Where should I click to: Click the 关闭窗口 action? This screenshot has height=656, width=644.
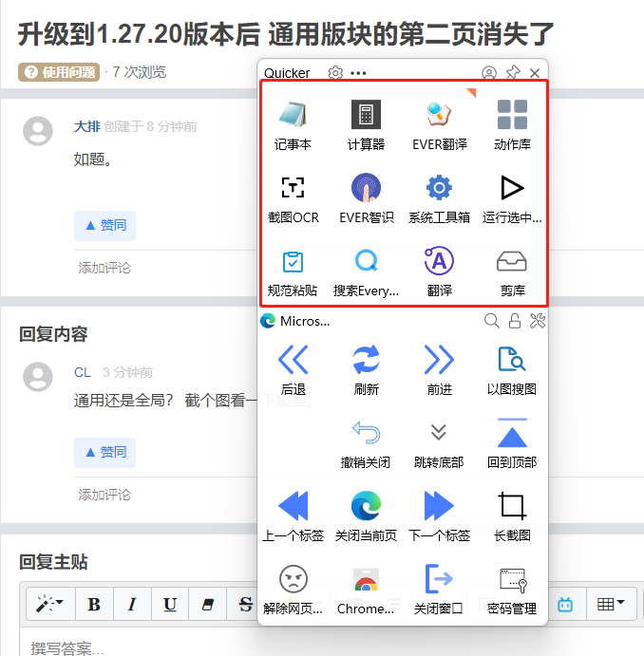click(x=439, y=590)
